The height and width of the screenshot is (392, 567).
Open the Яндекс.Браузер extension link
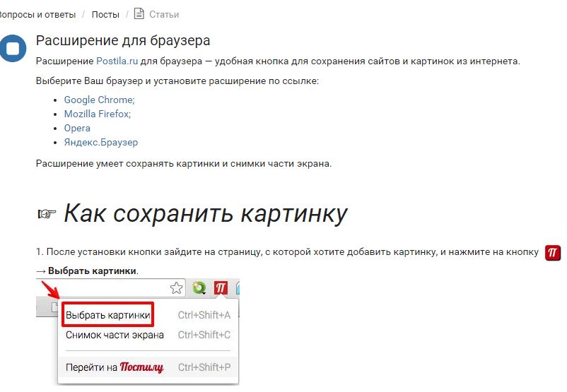(x=100, y=142)
